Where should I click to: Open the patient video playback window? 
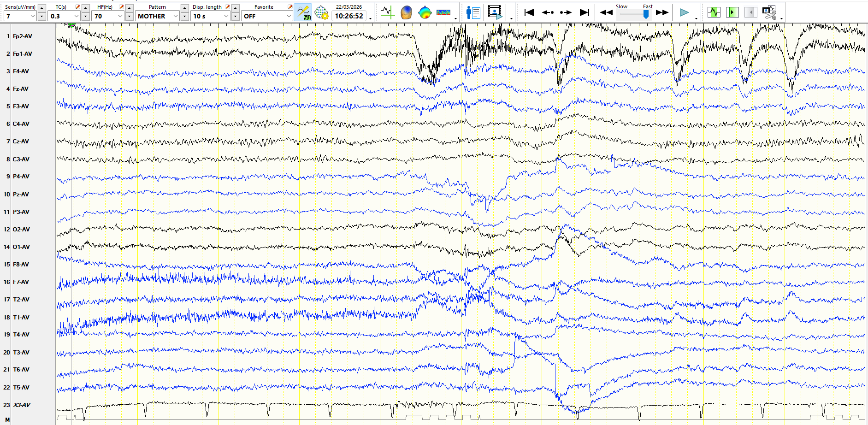coord(495,12)
